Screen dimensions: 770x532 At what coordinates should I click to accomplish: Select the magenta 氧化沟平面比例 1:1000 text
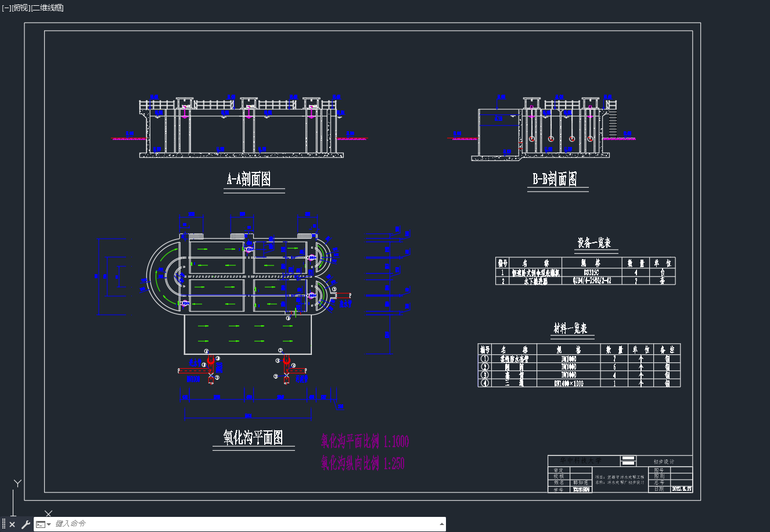pyautogui.click(x=365, y=441)
